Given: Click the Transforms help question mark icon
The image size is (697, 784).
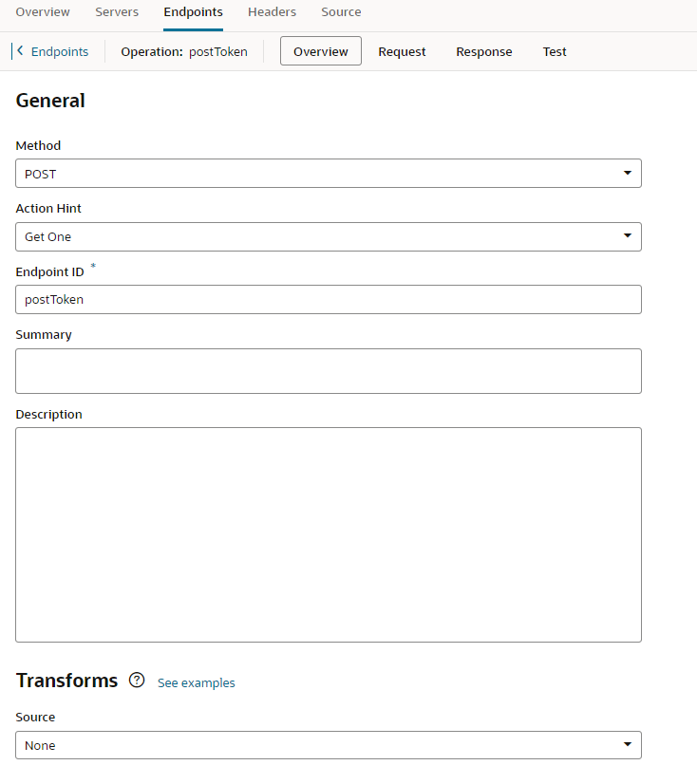Looking at the screenshot, I should click(137, 681).
